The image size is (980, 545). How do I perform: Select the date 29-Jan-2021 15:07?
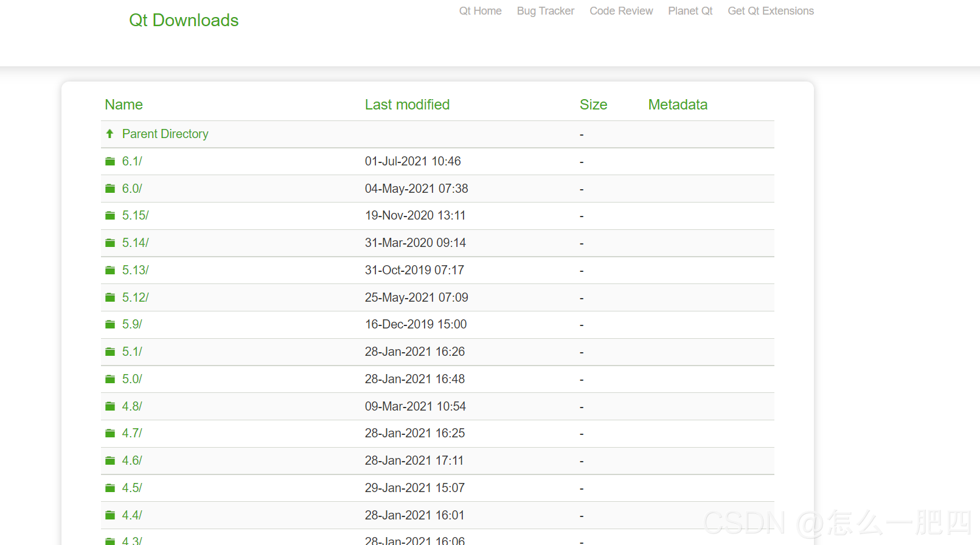[x=415, y=488]
